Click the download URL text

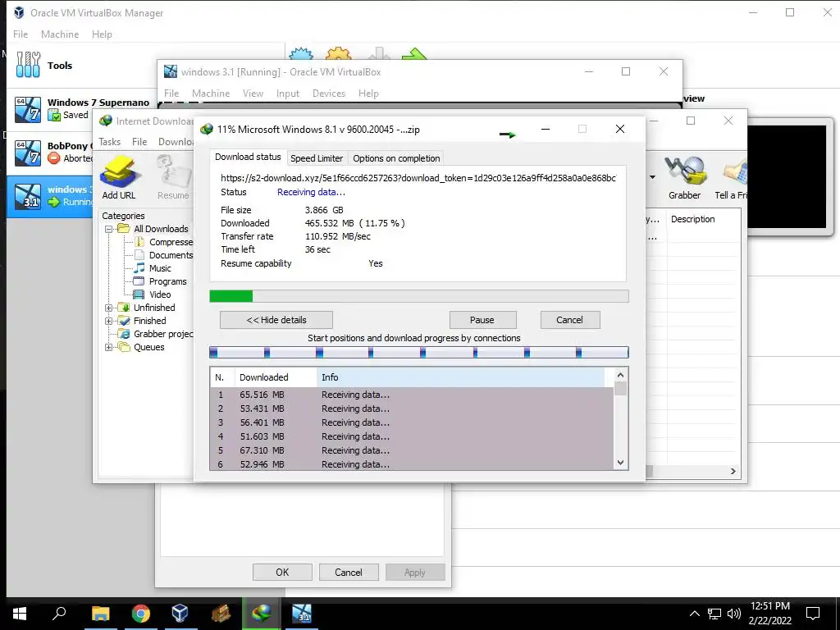tap(418, 178)
